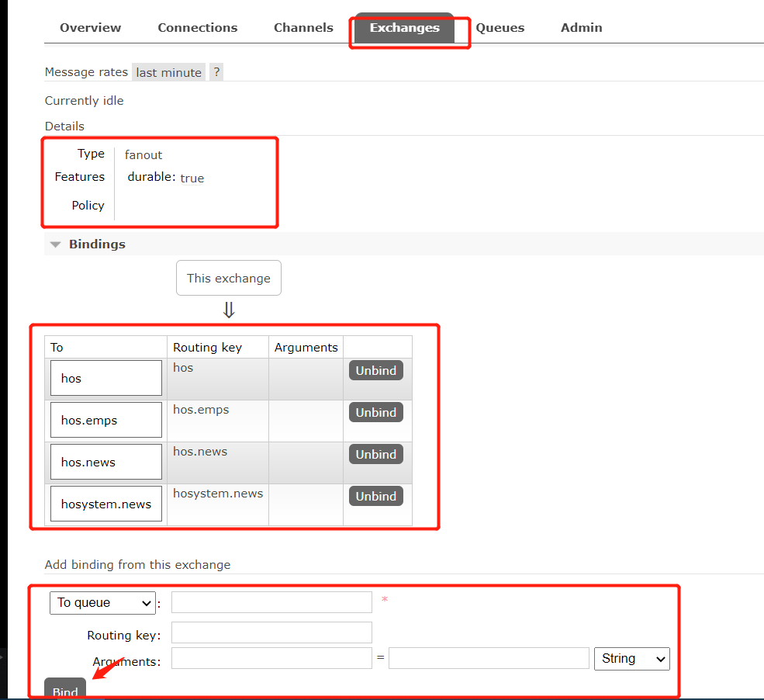Click the 'fanout' type value

point(143,155)
